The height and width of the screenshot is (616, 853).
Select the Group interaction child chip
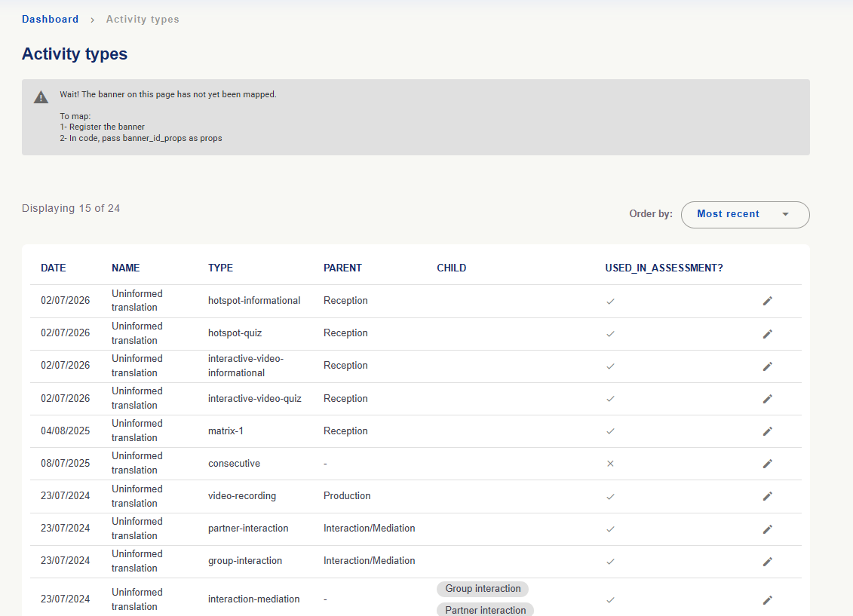click(x=483, y=589)
